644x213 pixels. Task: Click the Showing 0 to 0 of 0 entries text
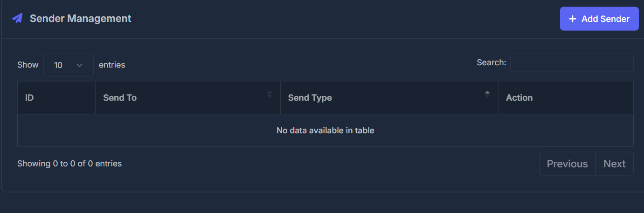tap(69, 164)
